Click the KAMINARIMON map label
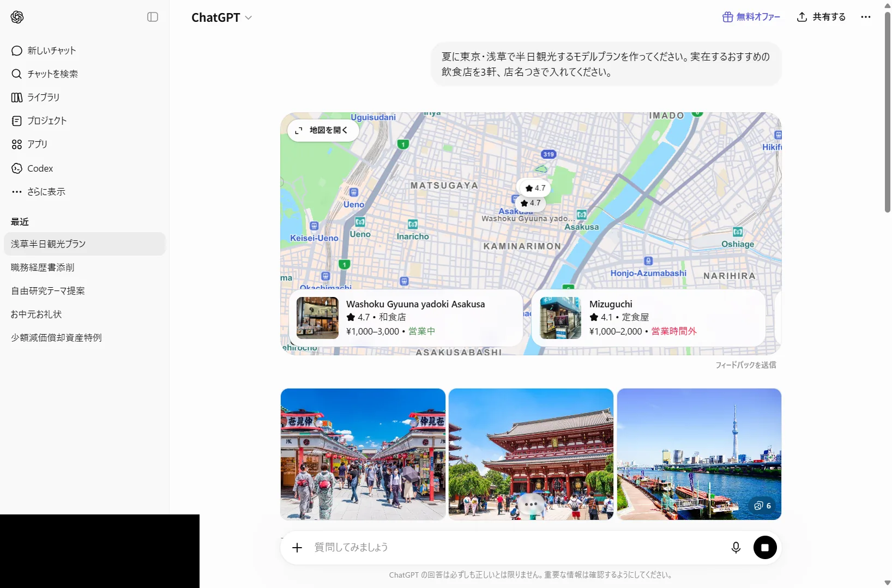This screenshot has height=588, width=892. tap(522, 246)
